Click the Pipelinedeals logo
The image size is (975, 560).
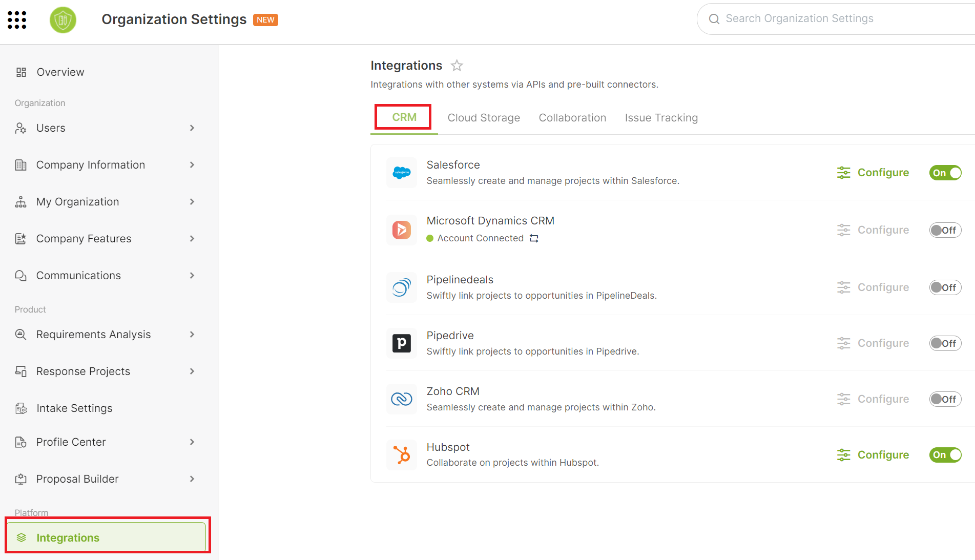point(402,287)
